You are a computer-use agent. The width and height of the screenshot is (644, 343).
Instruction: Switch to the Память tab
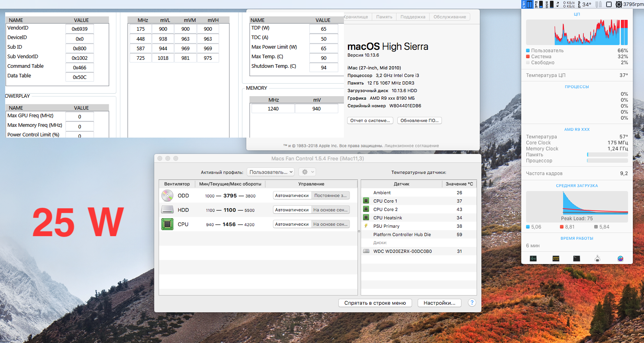point(384,17)
